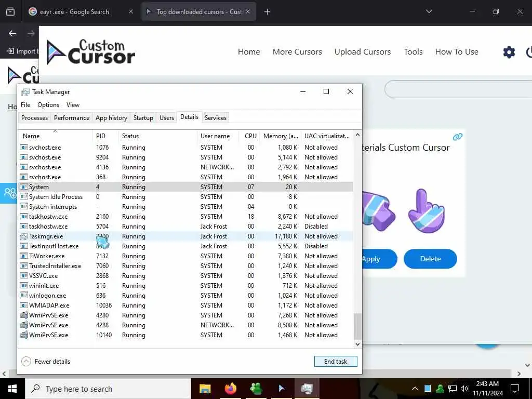
Task: Sort processes by Name column header
Action: (x=55, y=136)
